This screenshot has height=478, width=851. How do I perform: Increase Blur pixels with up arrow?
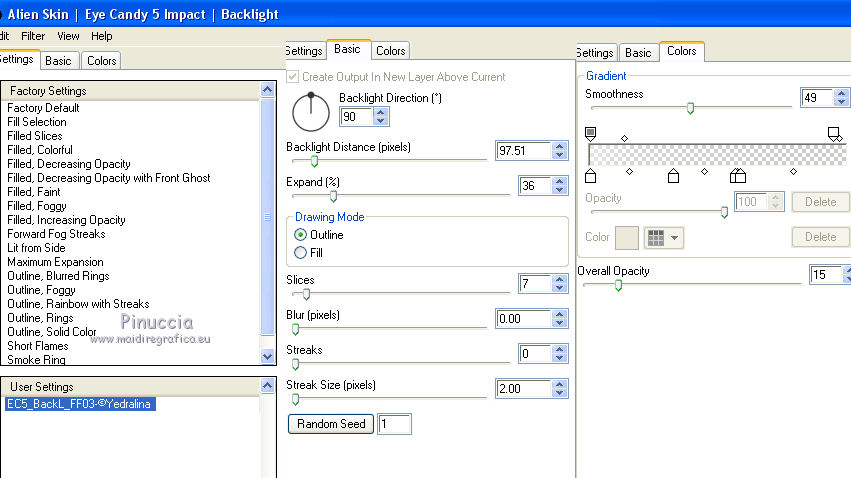pyautogui.click(x=560, y=314)
